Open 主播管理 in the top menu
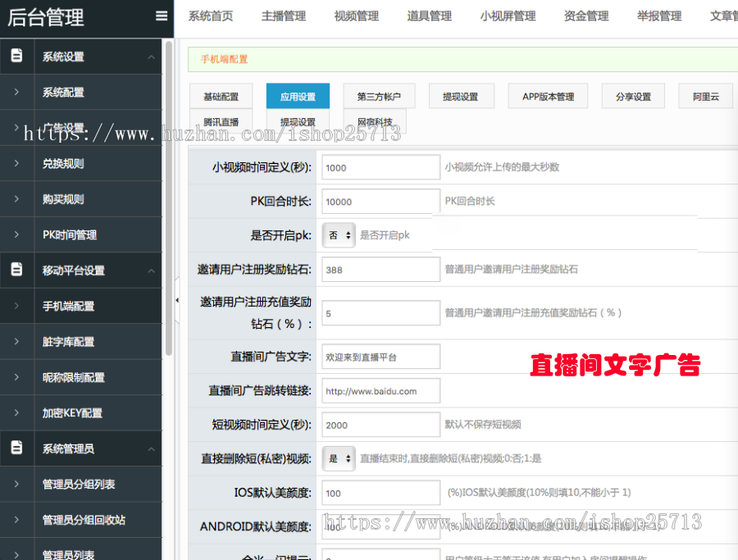Image resolution: width=738 pixels, height=560 pixels. tap(283, 16)
